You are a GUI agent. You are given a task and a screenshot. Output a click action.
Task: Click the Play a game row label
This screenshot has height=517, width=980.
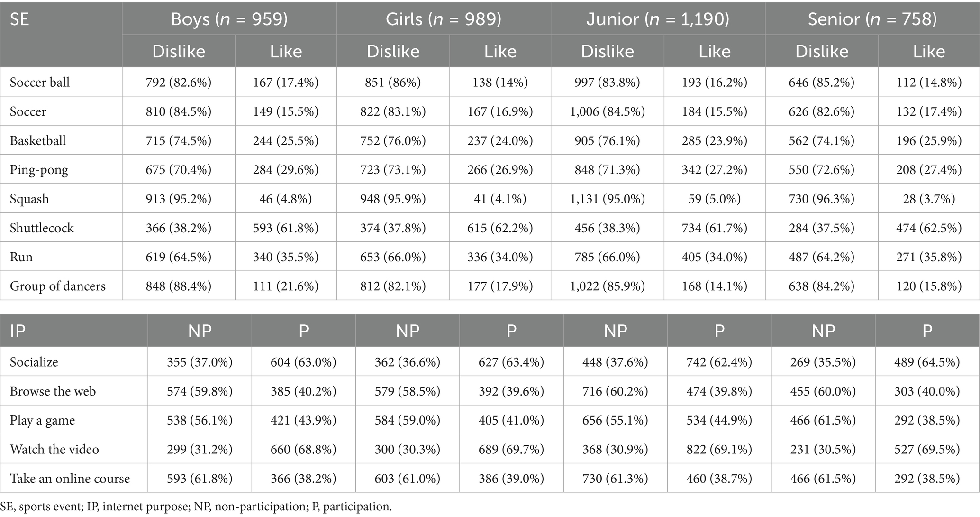tap(43, 420)
